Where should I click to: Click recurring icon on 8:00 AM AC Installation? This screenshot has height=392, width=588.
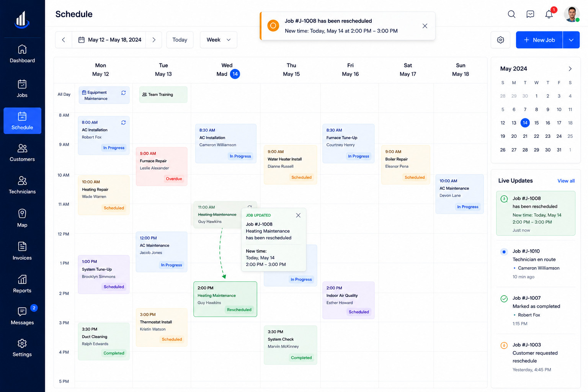coord(123,122)
